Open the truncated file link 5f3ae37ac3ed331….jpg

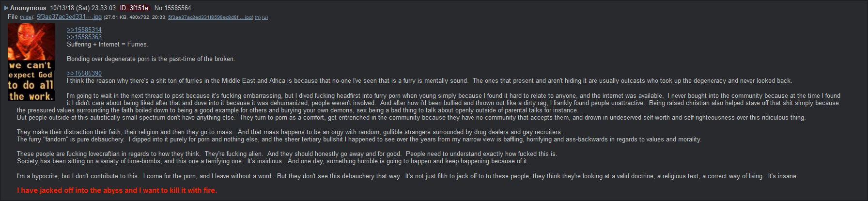click(69, 17)
